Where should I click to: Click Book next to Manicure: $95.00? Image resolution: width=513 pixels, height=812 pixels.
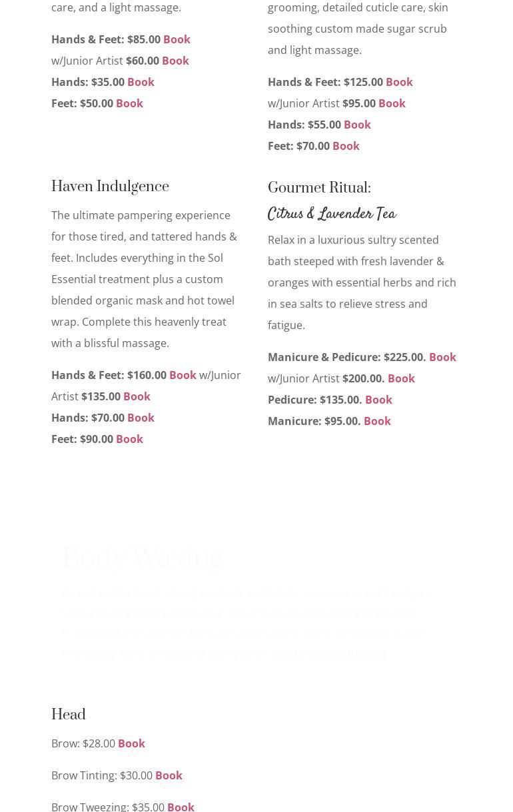coord(377,421)
